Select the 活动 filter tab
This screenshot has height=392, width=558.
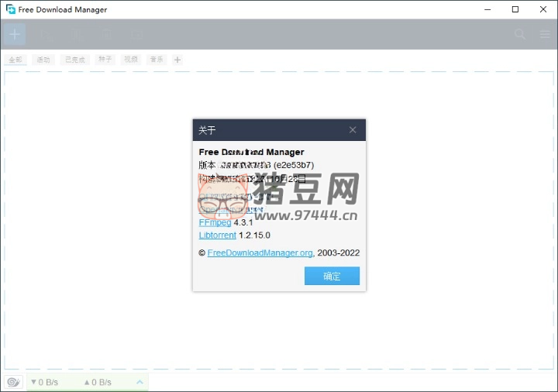(x=43, y=60)
